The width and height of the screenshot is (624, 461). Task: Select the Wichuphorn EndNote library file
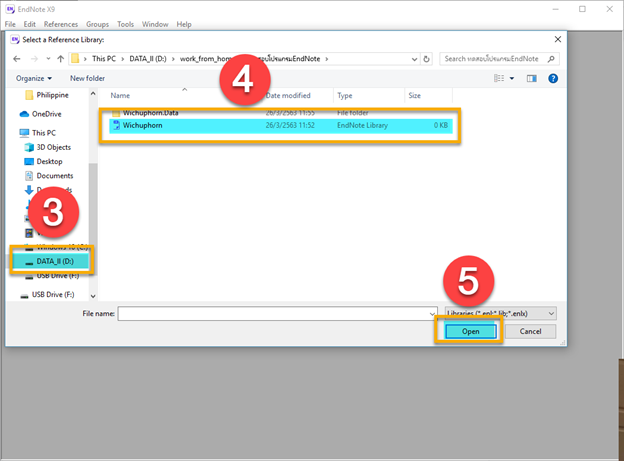tap(142, 126)
